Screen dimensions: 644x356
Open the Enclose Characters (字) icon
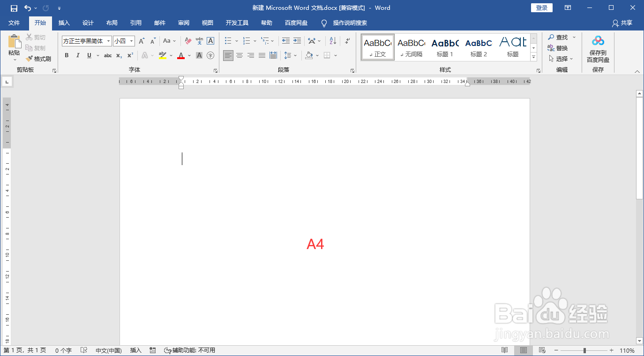210,55
